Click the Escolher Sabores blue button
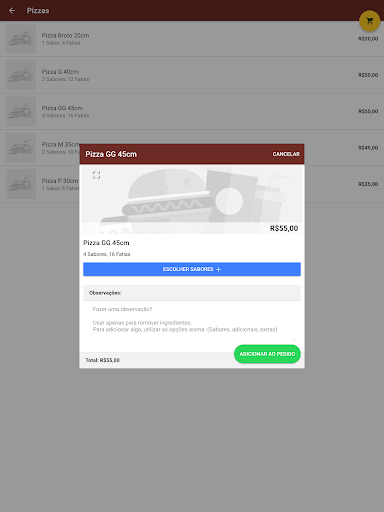384x512 pixels. pos(192,269)
